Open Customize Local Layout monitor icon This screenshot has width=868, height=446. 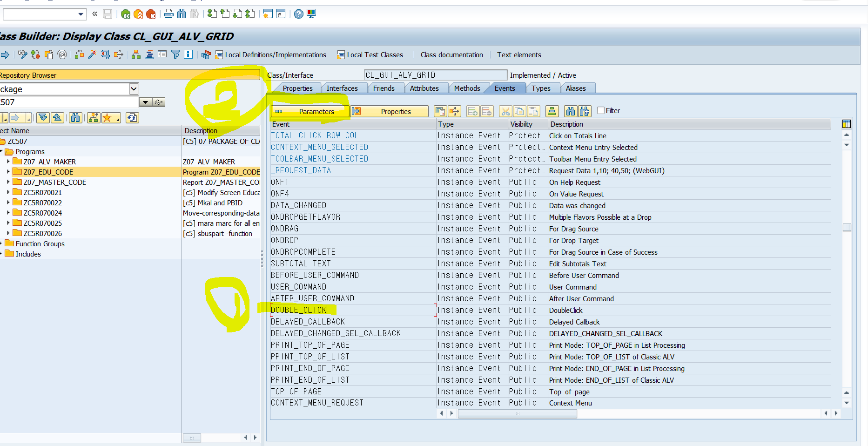click(311, 14)
